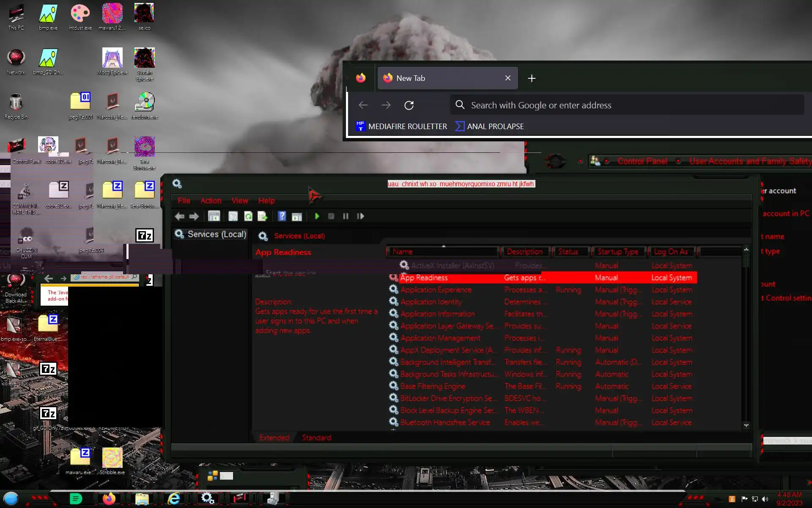Click the Refresh toolbar icon in Services
Image resolution: width=812 pixels, height=508 pixels.
pos(248,216)
